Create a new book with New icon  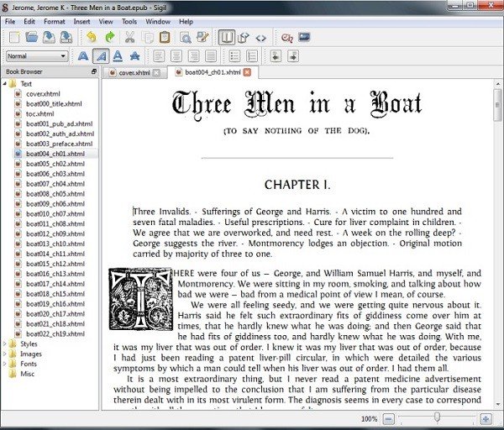tap(14, 38)
